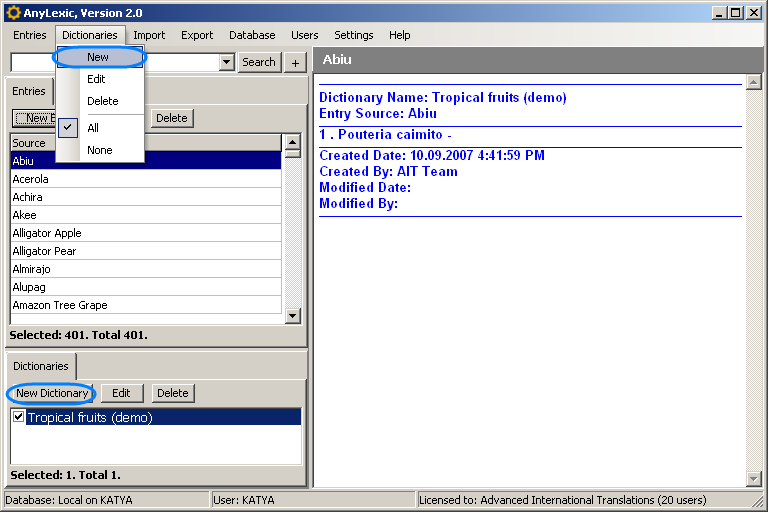The image size is (768, 512).
Task: Click the plus button beside Search
Action: click(x=295, y=62)
